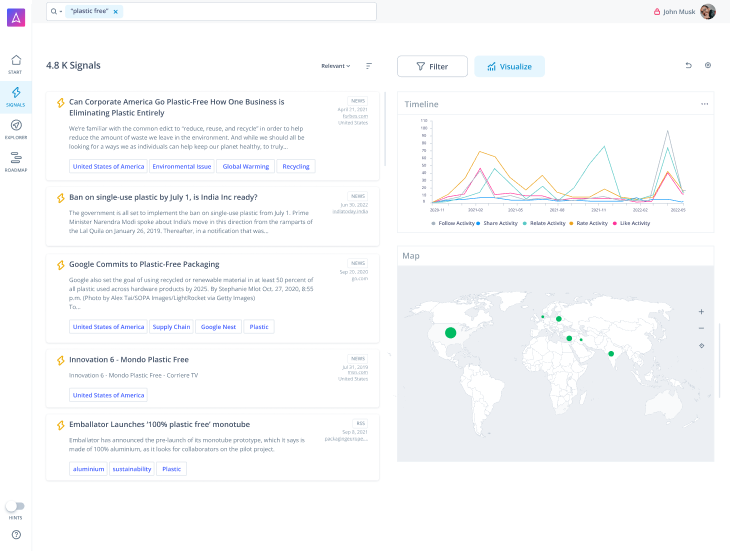This screenshot has height=551, width=730.
Task: Open the Roadmap section in sidebar
Action: coord(15,160)
